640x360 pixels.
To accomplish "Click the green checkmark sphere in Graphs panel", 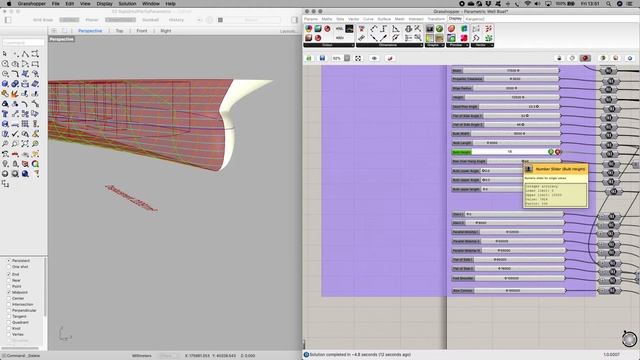I will (x=439, y=29).
